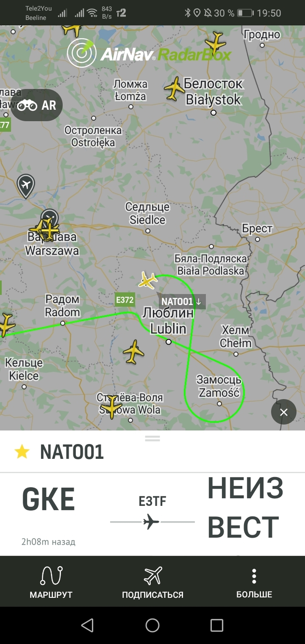This screenshot has height=644, width=305.
Task: Select the airplane above Гродно
Action: pyautogui.click(x=215, y=44)
